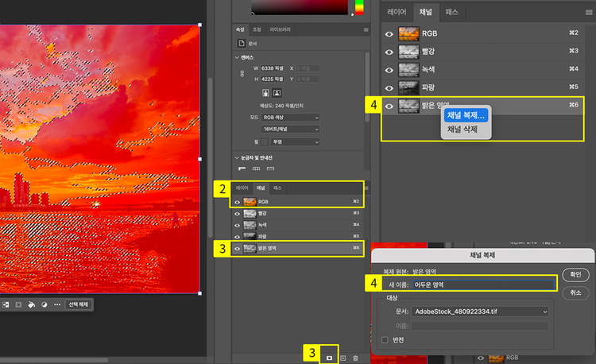Hide the 밝은 영역 eye in large panel
Viewport: 596px width, 364px height.
coord(389,106)
